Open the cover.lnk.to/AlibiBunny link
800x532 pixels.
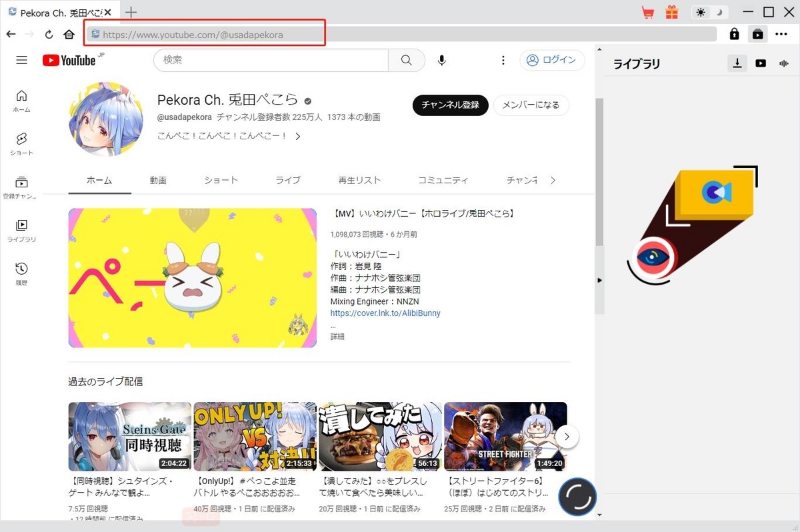[385, 313]
